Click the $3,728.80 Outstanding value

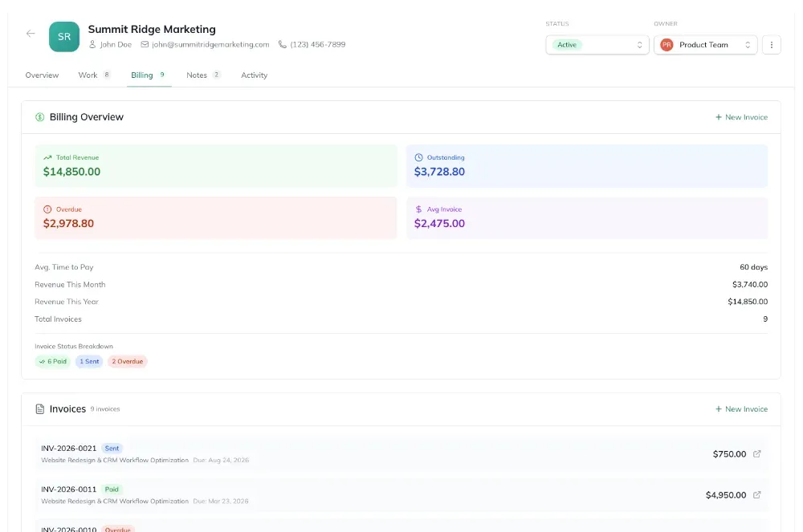(439, 172)
